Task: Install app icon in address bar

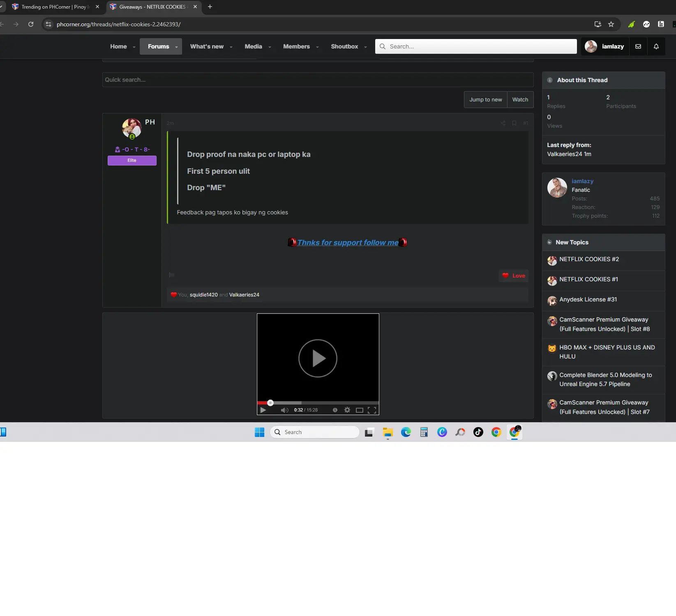Action: 598,24
